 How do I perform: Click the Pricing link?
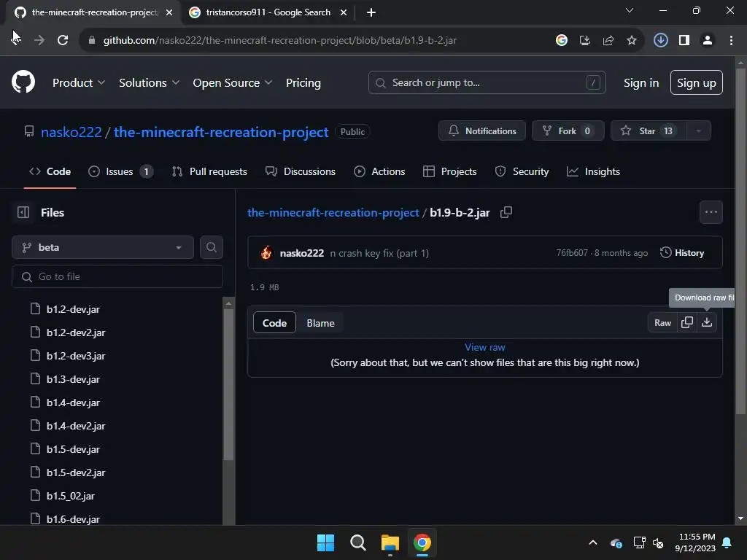click(x=303, y=82)
